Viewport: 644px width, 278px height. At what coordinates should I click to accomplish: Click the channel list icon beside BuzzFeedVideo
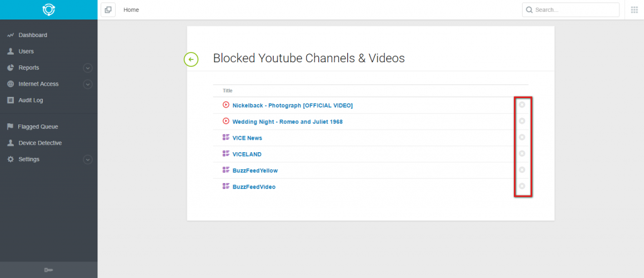click(x=226, y=186)
